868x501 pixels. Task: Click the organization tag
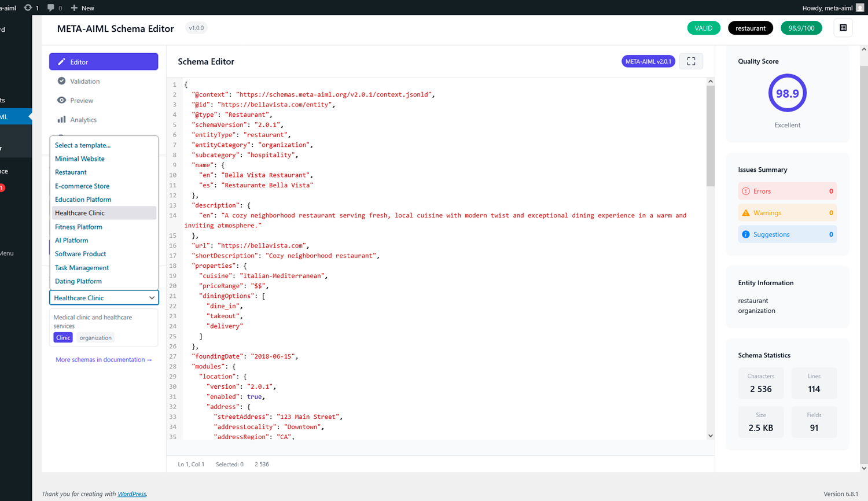pos(95,338)
